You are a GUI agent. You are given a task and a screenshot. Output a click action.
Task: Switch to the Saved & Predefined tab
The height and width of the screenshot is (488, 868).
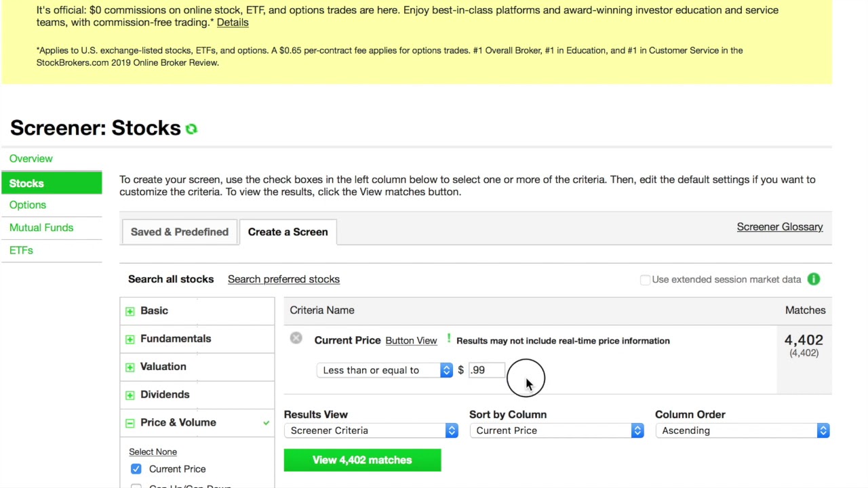pyautogui.click(x=179, y=232)
